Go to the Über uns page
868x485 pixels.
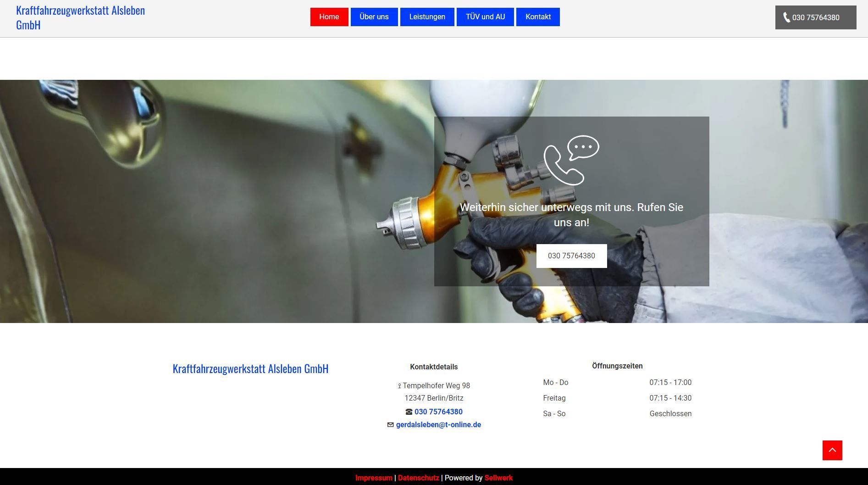(374, 17)
